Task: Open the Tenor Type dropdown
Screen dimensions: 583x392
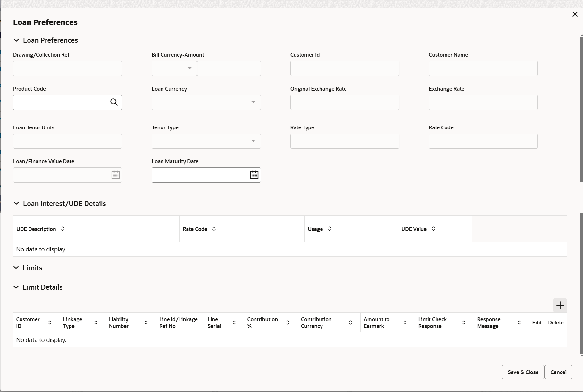Action: tap(253, 141)
